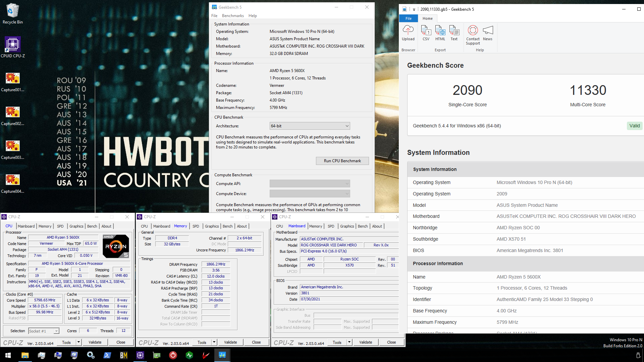Image resolution: width=644 pixels, height=362 pixels.
Task: Click the DRAM Frequency 1866.2 MHz field
Action: pos(216,264)
